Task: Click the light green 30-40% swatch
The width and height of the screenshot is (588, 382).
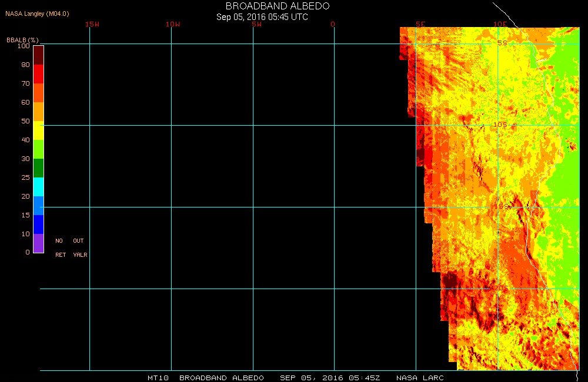Action: click(38, 149)
